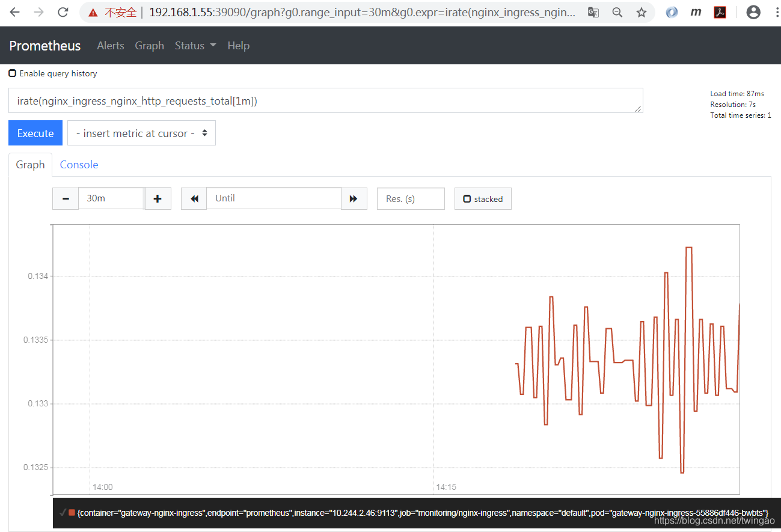
Task: Click the Resolution: 7s text
Action: pos(733,105)
